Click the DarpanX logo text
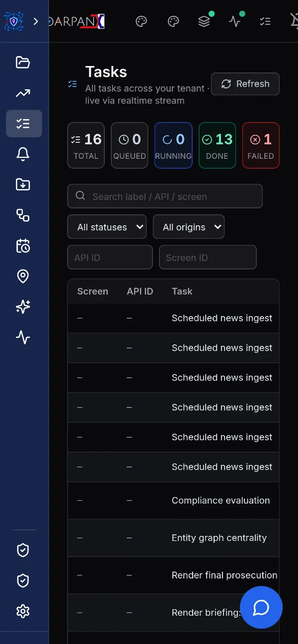Screen dimensions: 298x644 point(76,21)
